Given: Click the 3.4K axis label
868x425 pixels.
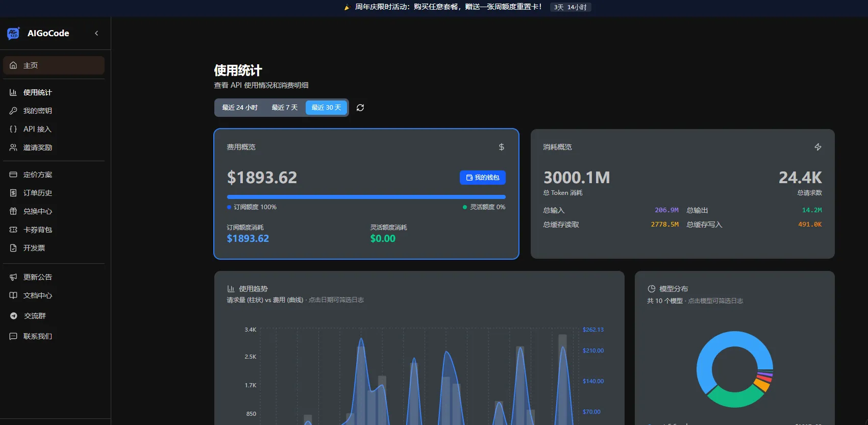Looking at the screenshot, I should [x=251, y=330].
